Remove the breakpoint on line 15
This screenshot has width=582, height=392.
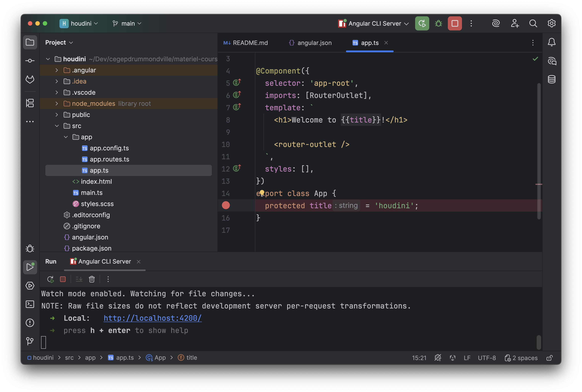coord(226,205)
